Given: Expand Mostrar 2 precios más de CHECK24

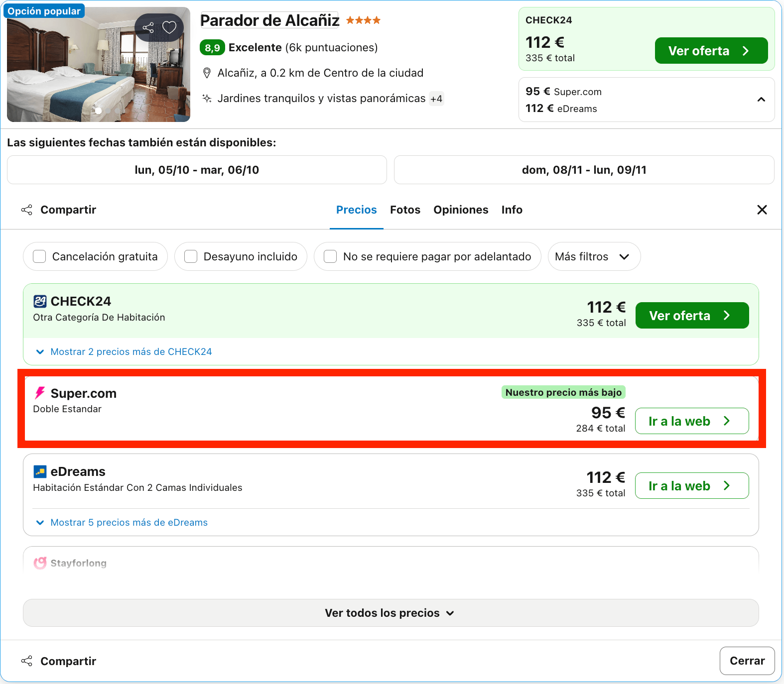Looking at the screenshot, I should point(124,351).
